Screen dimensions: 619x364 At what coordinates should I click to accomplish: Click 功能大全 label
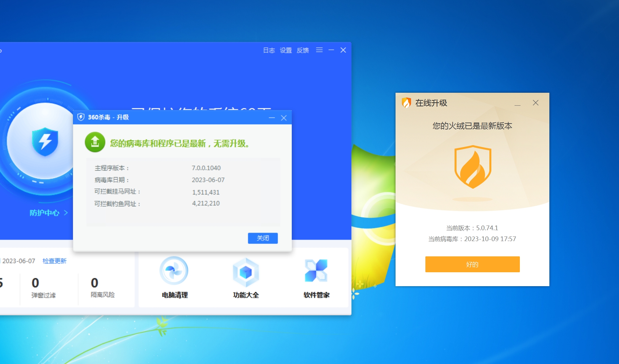[246, 295]
